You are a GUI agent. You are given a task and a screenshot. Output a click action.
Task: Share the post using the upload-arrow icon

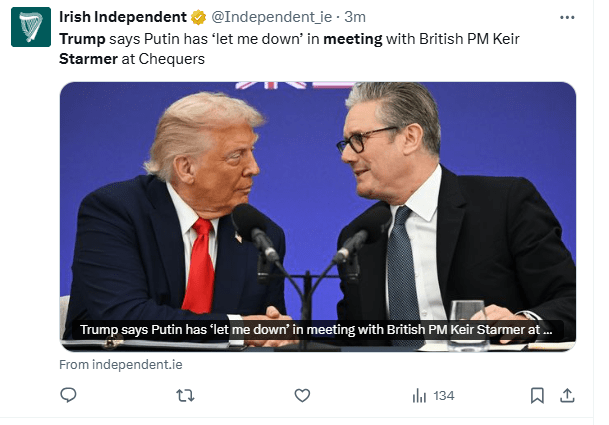tap(567, 396)
